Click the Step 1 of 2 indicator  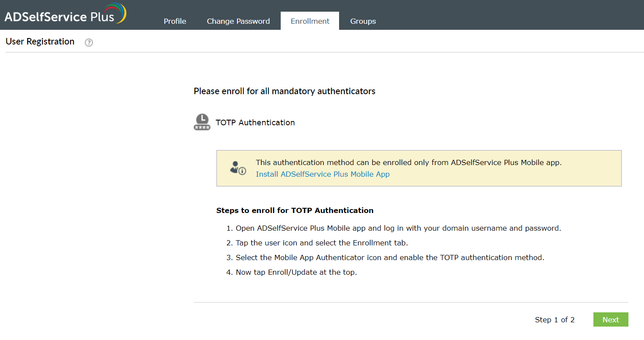point(555,320)
